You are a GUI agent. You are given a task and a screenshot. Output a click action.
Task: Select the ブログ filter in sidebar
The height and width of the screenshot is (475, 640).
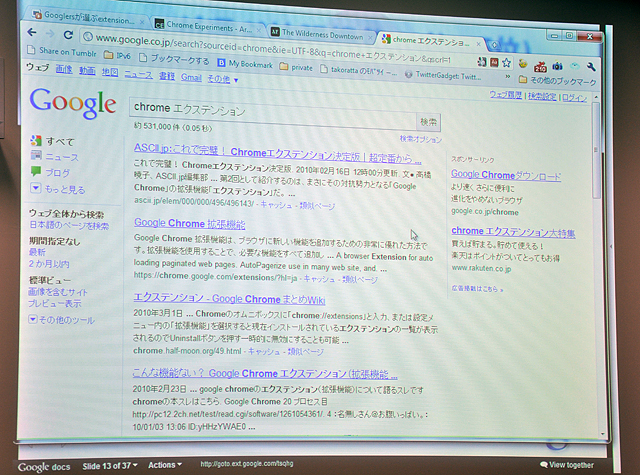tap(50, 173)
